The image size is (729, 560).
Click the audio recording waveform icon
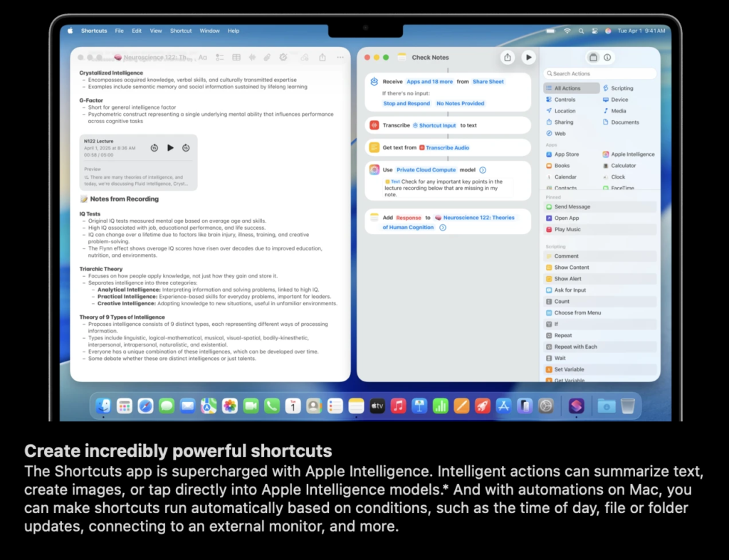pyautogui.click(x=251, y=57)
